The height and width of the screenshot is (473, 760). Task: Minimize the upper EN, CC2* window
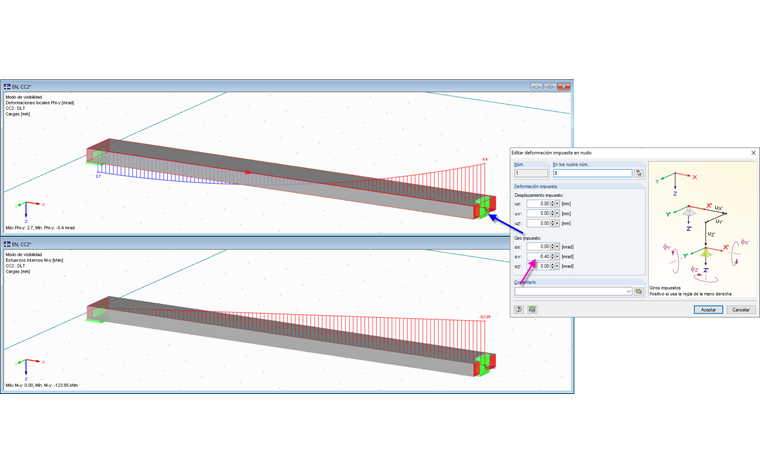(537, 87)
